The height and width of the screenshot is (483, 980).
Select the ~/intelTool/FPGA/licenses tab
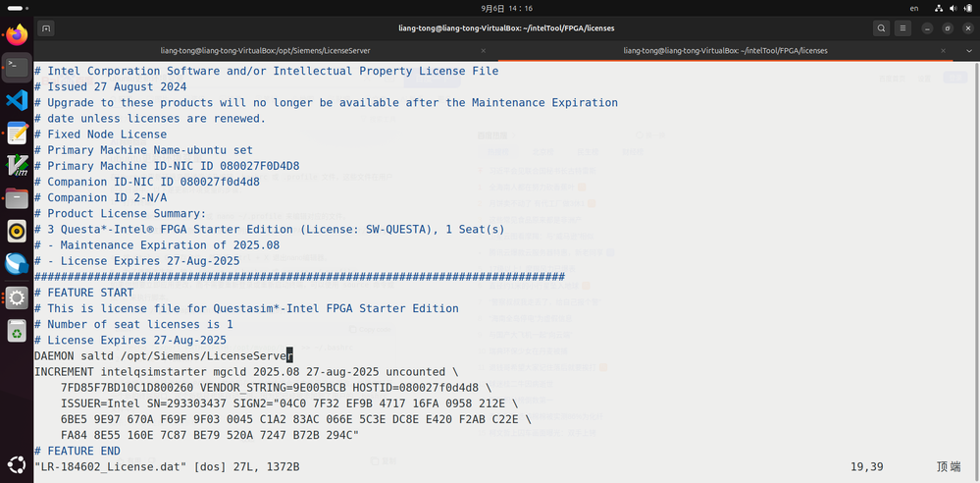click(726, 51)
